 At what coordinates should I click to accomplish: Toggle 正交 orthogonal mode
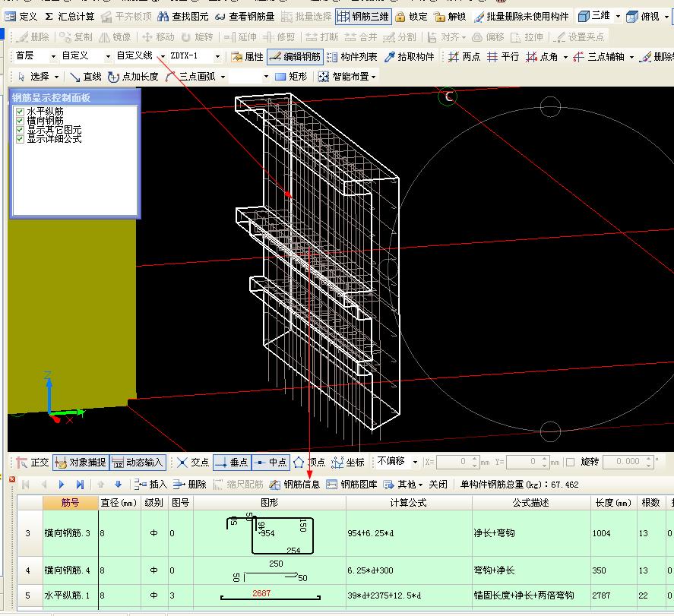point(33,463)
